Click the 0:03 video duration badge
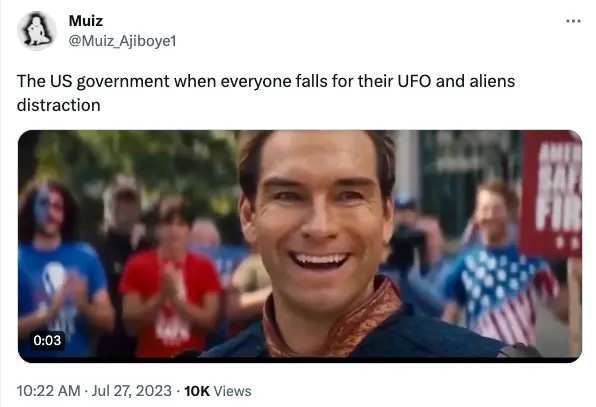The image size is (596, 407). pyautogui.click(x=47, y=340)
